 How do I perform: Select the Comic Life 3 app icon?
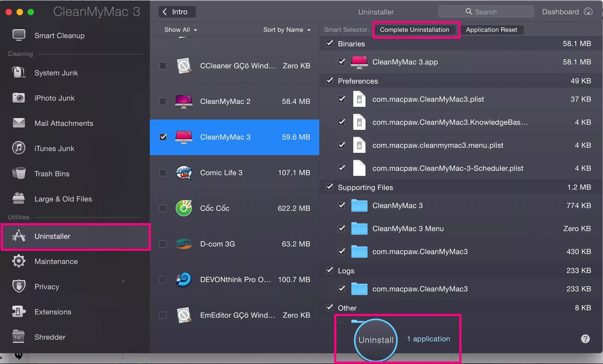184,173
